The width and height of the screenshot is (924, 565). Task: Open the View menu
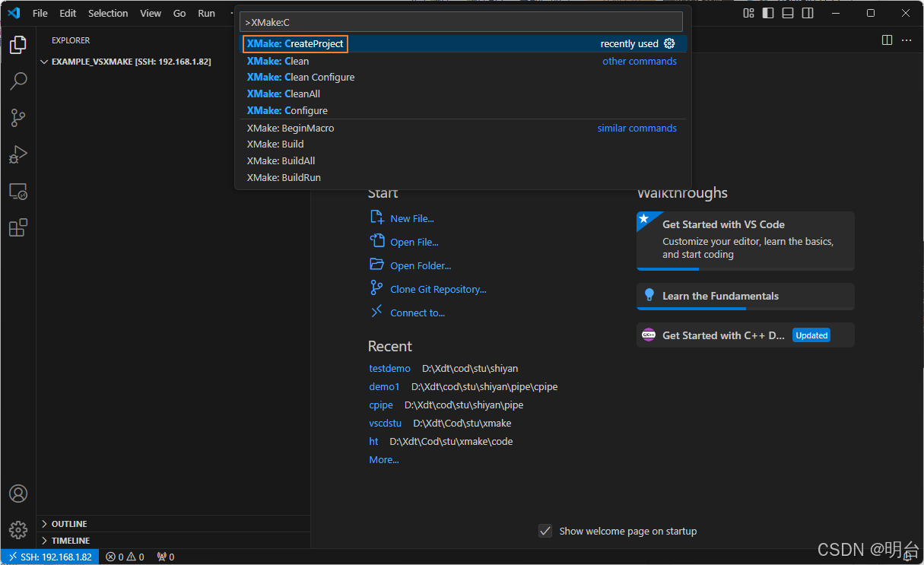pyautogui.click(x=151, y=13)
